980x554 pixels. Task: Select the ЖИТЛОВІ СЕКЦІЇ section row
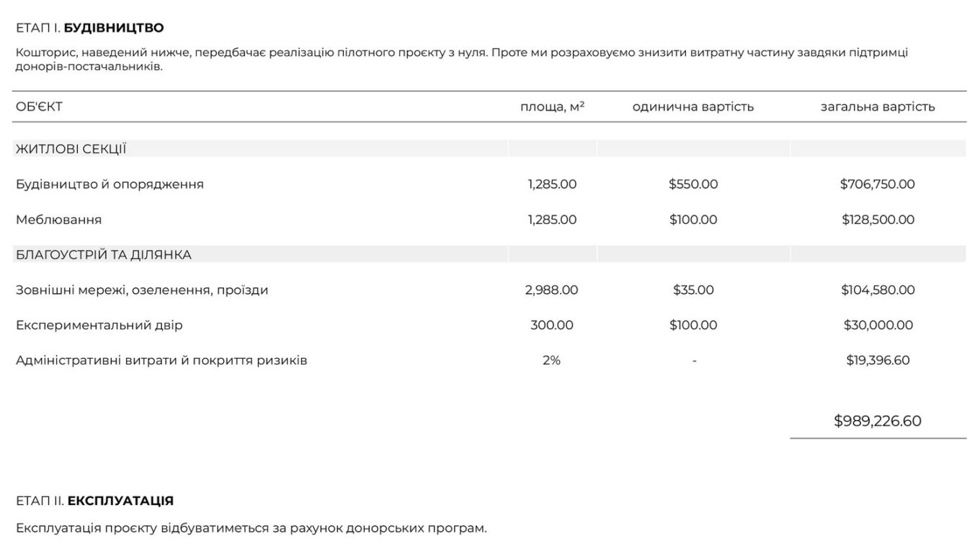click(489, 148)
